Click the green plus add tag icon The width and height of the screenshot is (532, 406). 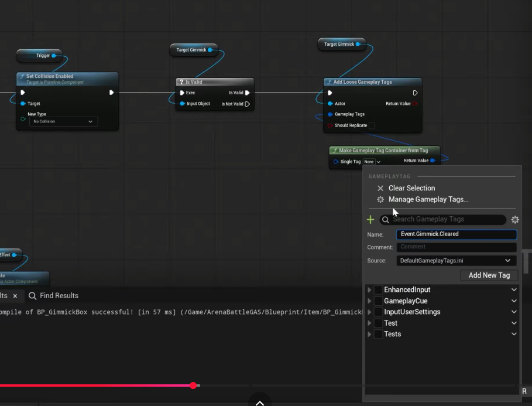[x=370, y=220]
